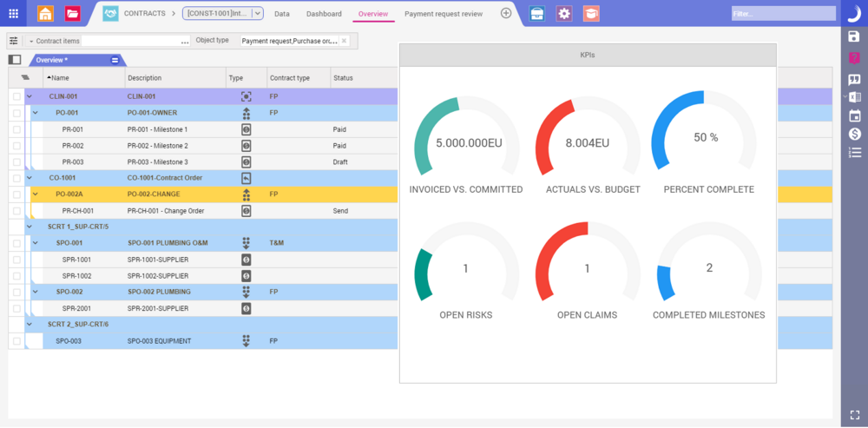The height and width of the screenshot is (428, 868).
Task: Click the save disk icon
Action: 854,36
